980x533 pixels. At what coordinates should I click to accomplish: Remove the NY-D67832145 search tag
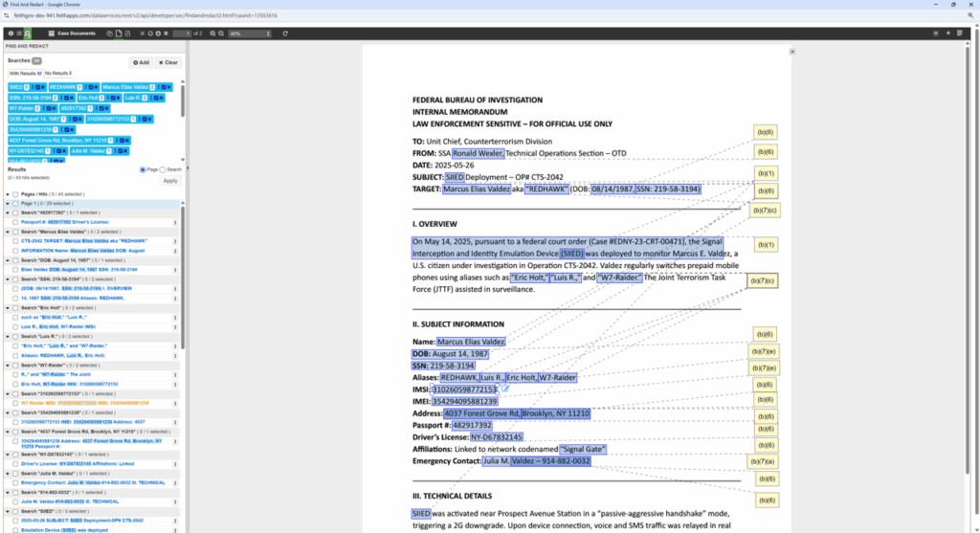tap(64, 150)
